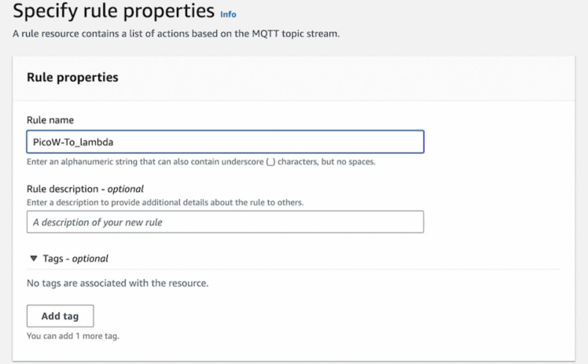This screenshot has height=364, width=588.
Task: Click the MQTT topic stream description line
Action: click(x=177, y=33)
